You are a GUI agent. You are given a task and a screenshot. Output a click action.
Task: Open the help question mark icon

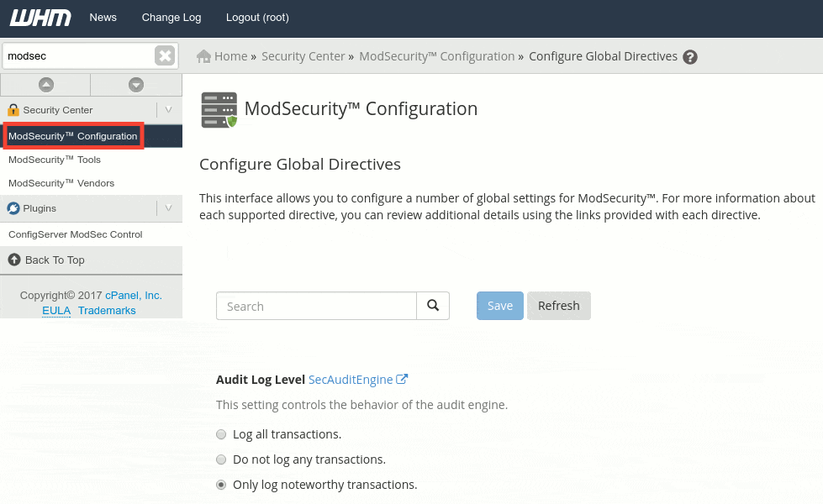click(689, 56)
